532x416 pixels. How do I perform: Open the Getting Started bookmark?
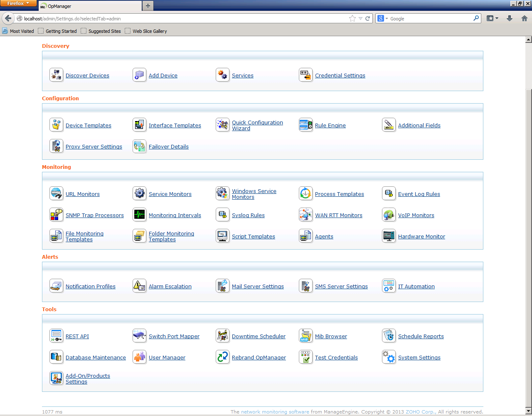tap(57, 31)
